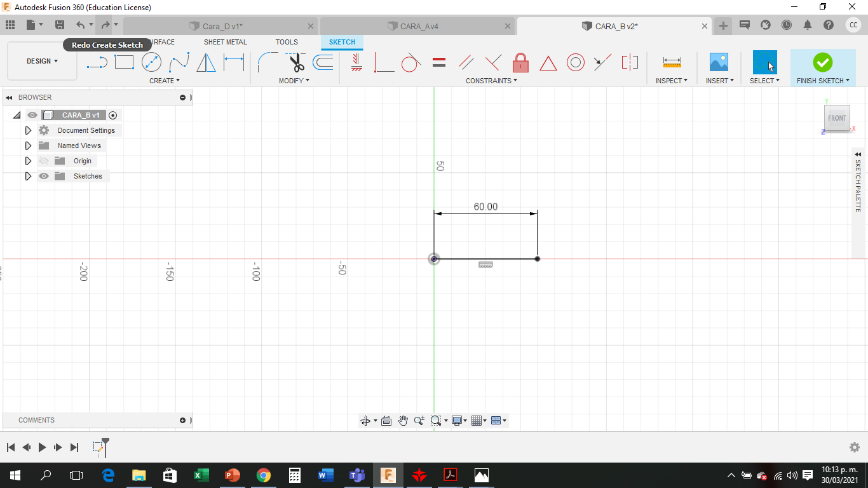868x488 pixels.
Task: Select the Spline sketch tool
Action: [x=179, y=62]
